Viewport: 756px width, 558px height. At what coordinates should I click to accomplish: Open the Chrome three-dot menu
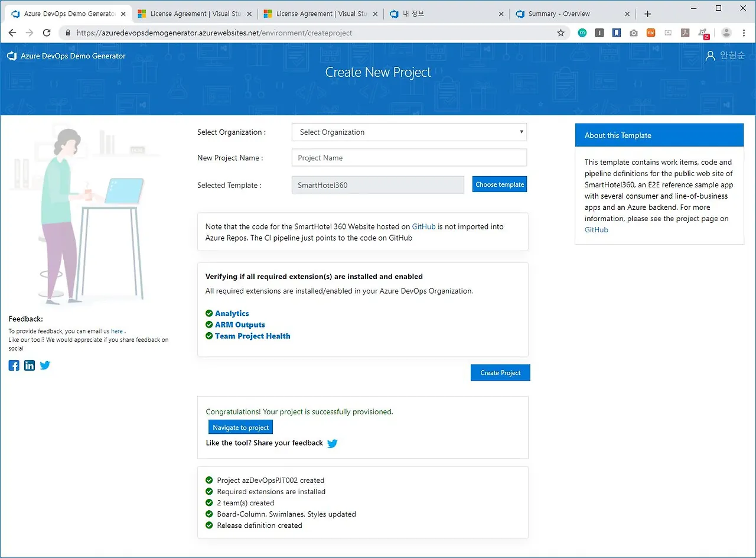(744, 33)
